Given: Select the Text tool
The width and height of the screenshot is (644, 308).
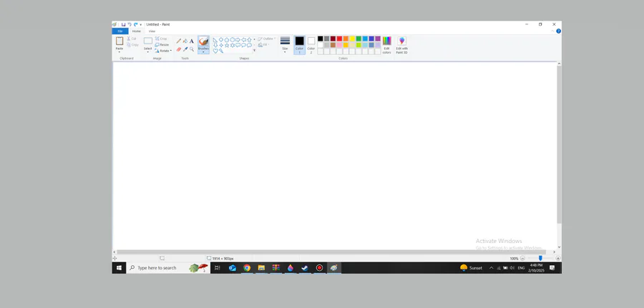Looking at the screenshot, I should [x=192, y=41].
